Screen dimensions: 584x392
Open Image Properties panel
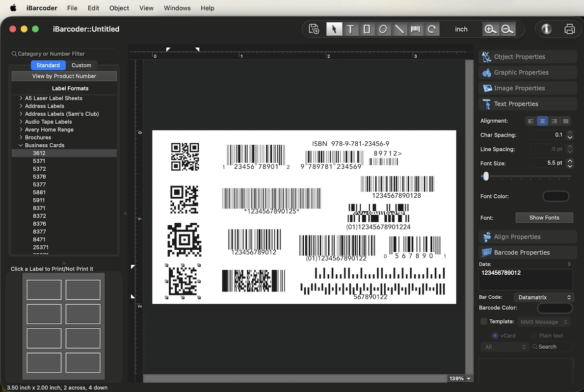pos(528,88)
